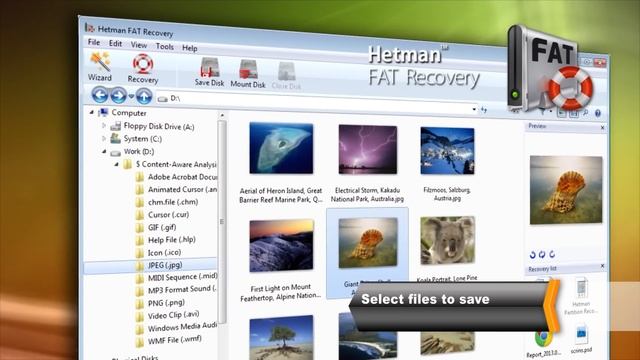Viewport: 640px width, 360px height.
Task: Open the GIF (.gif) folder
Action: 162,227
